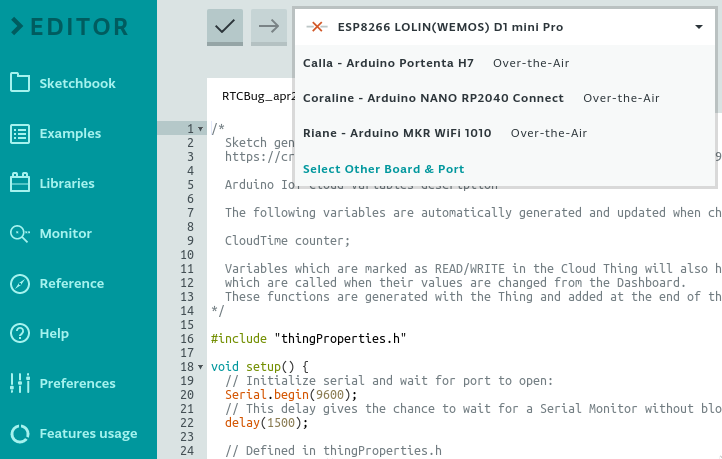Viewport: 722px width, 459px height.
Task: Click the Features usage circle icon
Action: point(20,433)
